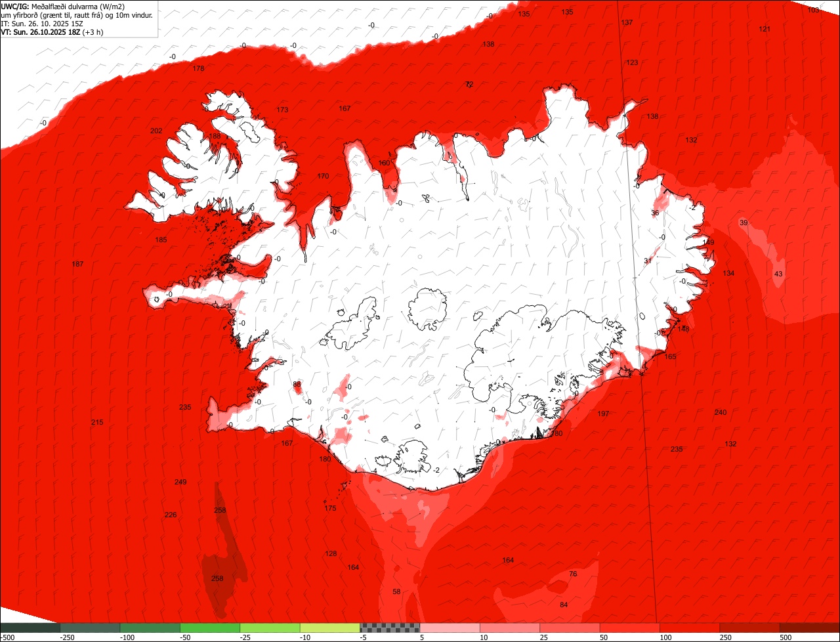Image resolution: width=840 pixels, height=642 pixels.
Task: Select the 10 to 25 pink legend swatch
Action: [x=509, y=628]
